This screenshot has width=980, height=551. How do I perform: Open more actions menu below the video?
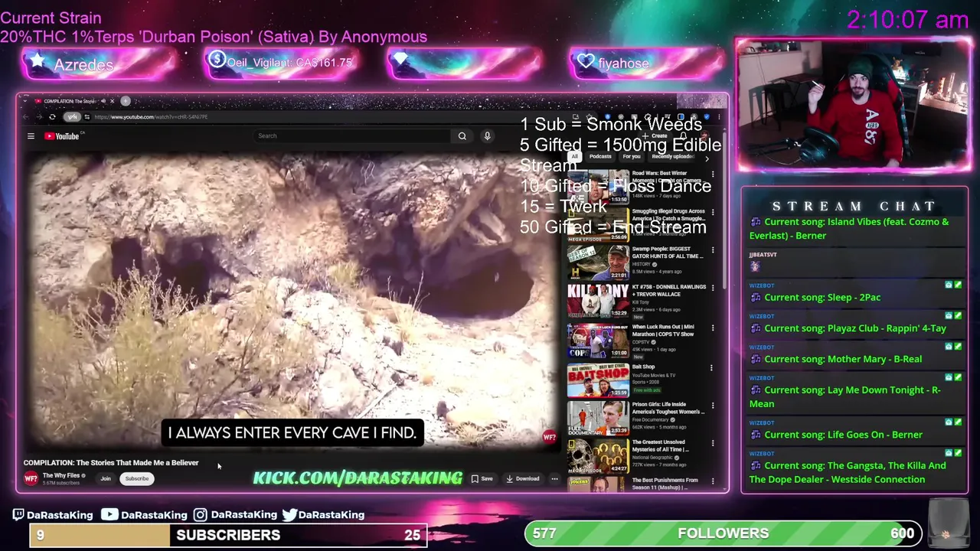click(554, 479)
